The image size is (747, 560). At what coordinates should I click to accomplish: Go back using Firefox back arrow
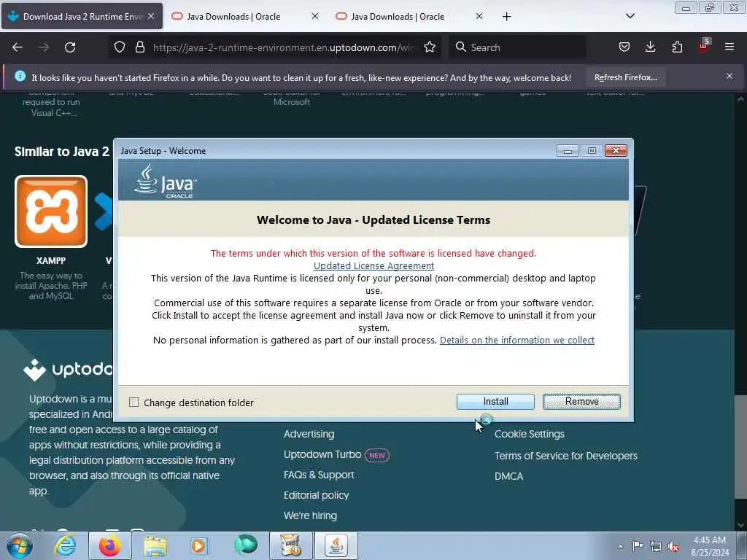coord(18,47)
